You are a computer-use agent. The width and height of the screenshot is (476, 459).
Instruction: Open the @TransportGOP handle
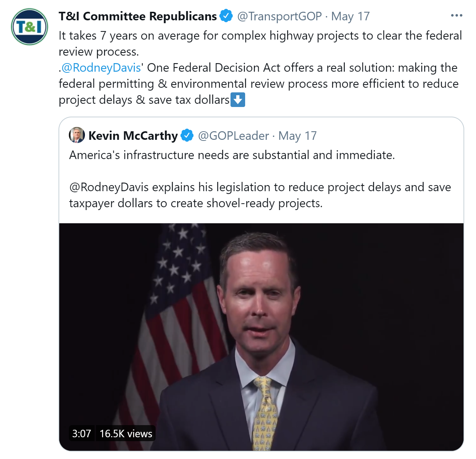click(279, 16)
